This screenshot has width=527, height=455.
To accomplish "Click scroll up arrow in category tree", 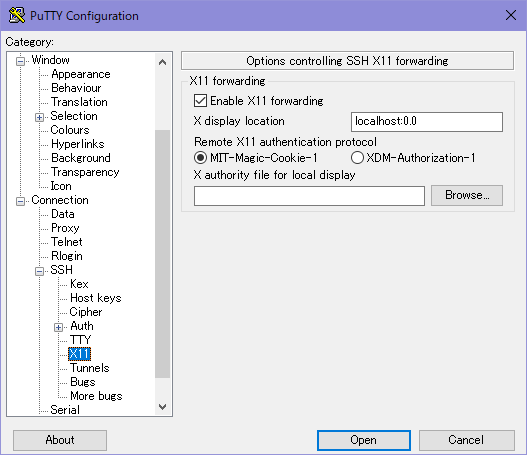I will (162, 62).
